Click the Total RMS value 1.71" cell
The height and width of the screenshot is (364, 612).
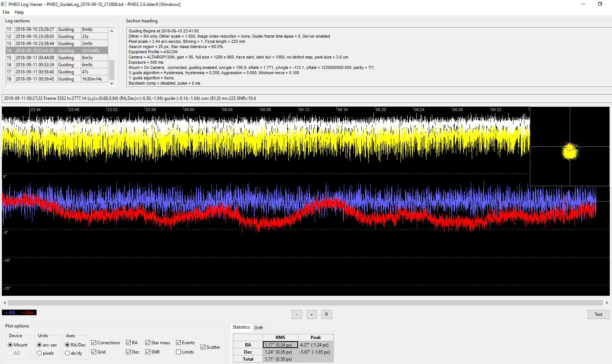(x=280, y=359)
